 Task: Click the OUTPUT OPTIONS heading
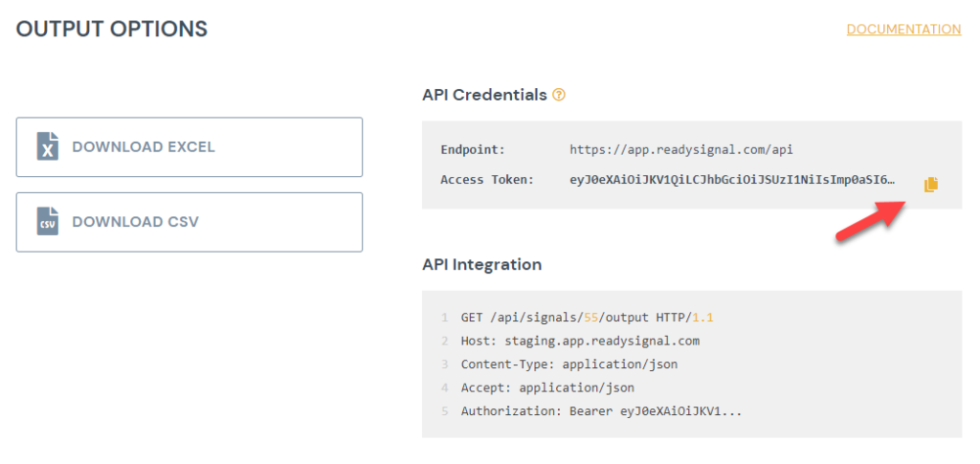coord(112,29)
